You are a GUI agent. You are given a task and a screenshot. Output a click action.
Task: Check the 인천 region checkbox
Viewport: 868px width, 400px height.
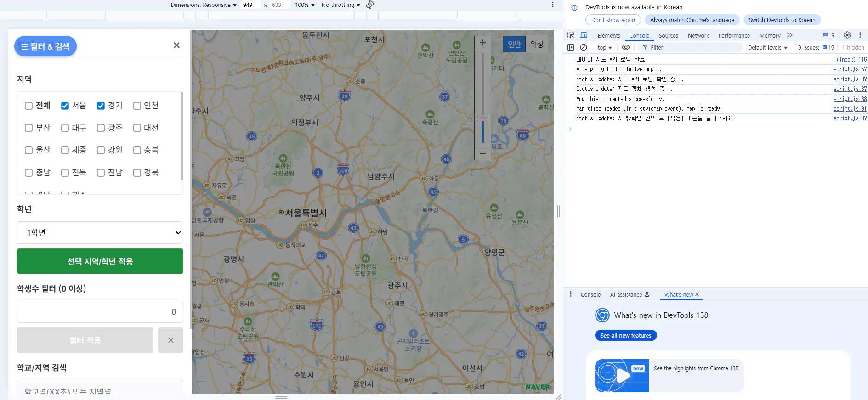(137, 106)
